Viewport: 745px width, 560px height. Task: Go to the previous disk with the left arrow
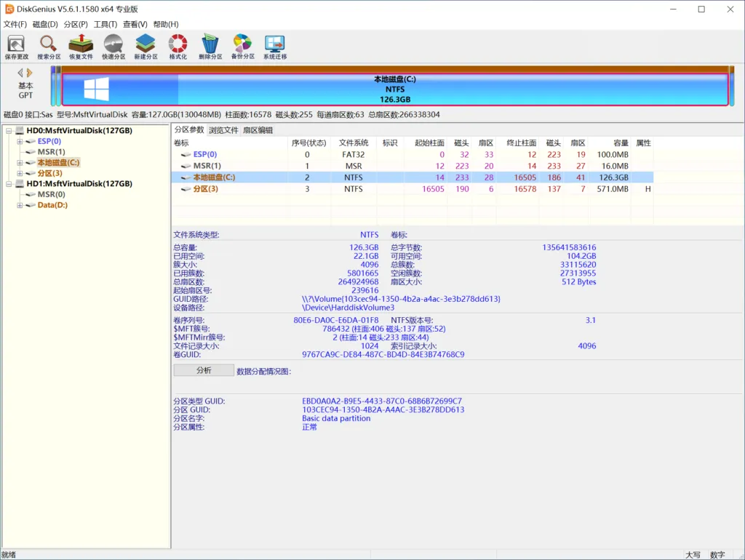[x=20, y=73]
